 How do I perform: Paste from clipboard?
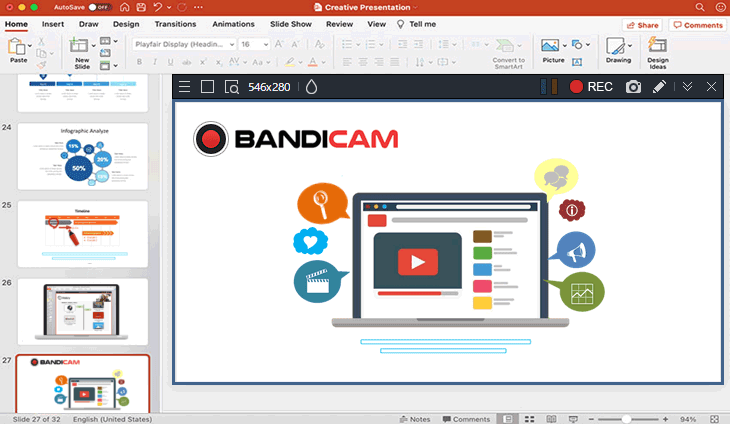[x=18, y=50]
